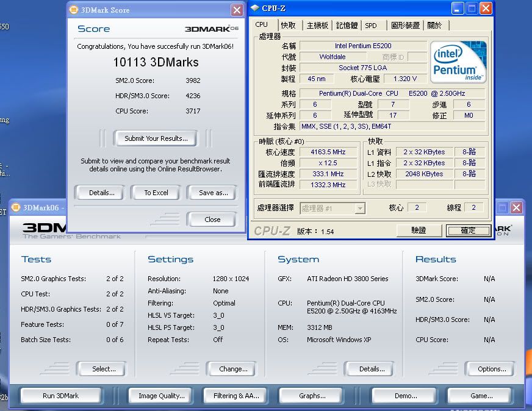
Task: Click Change button under Settings
Action: pyautogui.click(x=233, y=369)
